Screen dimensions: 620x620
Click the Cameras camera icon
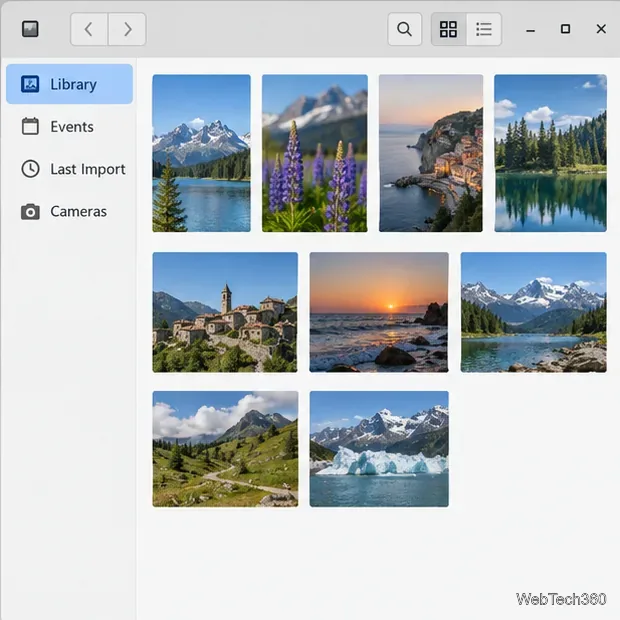[x=30, y=212]
